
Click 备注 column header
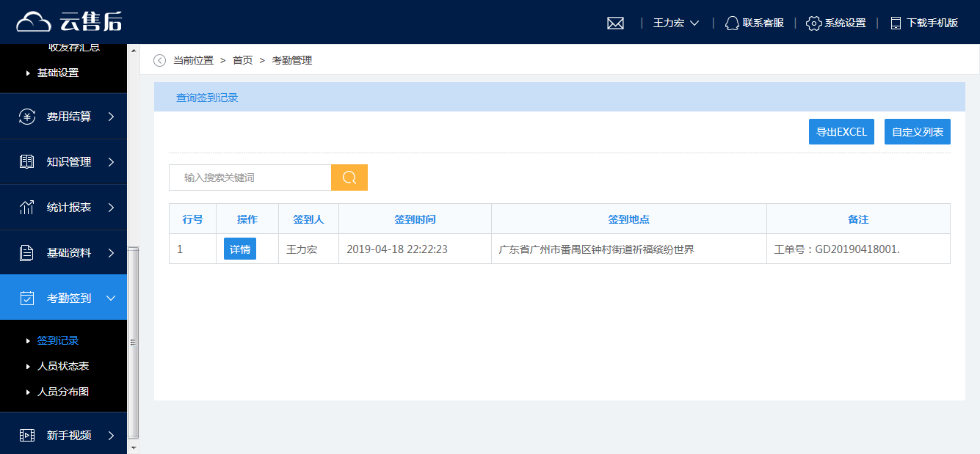[x=858, y=219]
